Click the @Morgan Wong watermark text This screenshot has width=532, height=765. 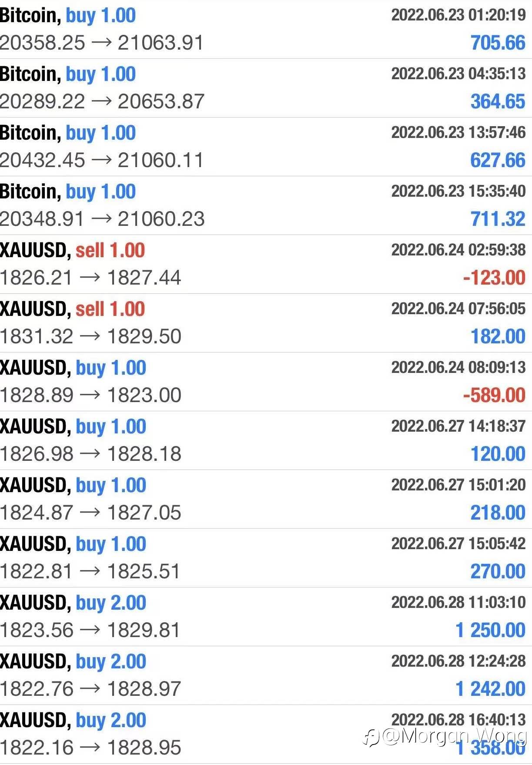(455, 736)
